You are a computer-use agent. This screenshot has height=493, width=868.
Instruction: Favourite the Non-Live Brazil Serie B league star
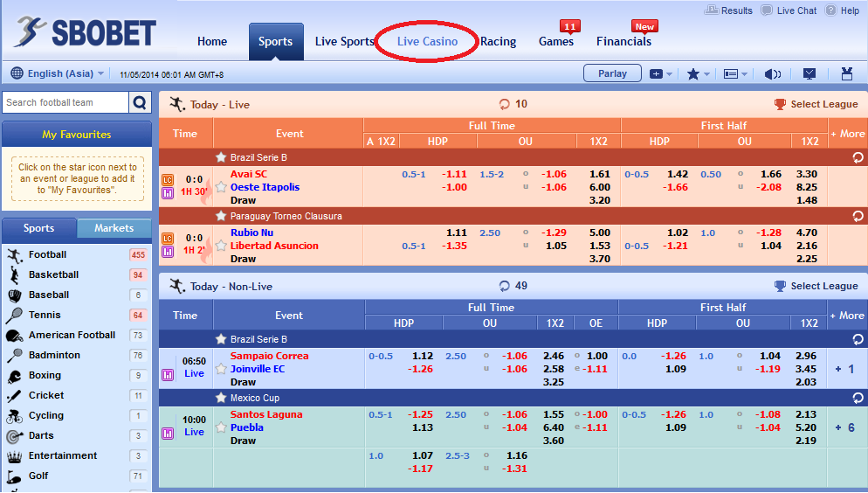(221, 339)
